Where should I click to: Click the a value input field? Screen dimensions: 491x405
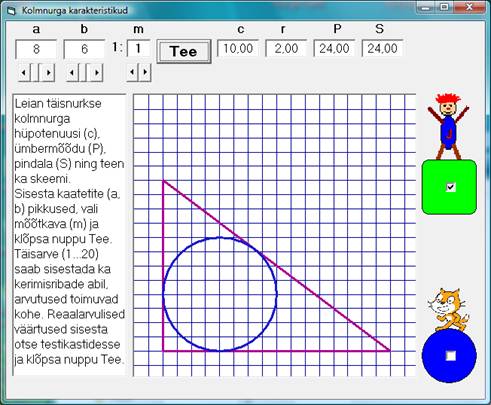pos(36,49)
